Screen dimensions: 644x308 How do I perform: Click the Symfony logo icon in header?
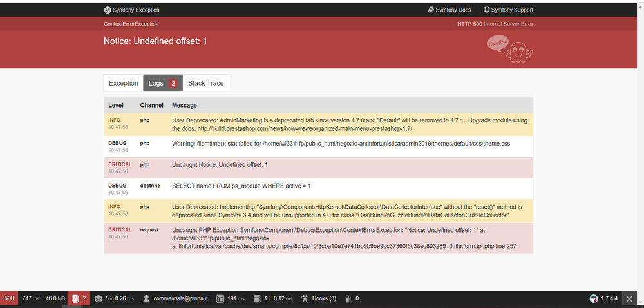coord(108,10)
